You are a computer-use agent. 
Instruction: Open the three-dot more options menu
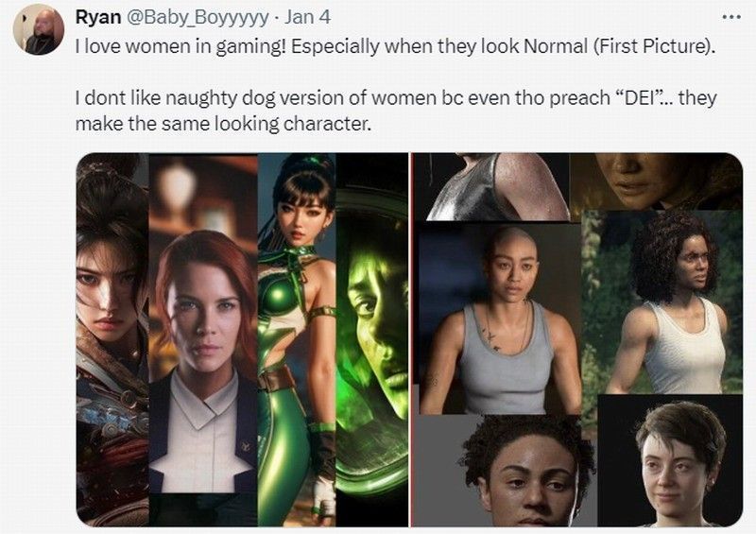pyautogui.click(x=730, y=17)
